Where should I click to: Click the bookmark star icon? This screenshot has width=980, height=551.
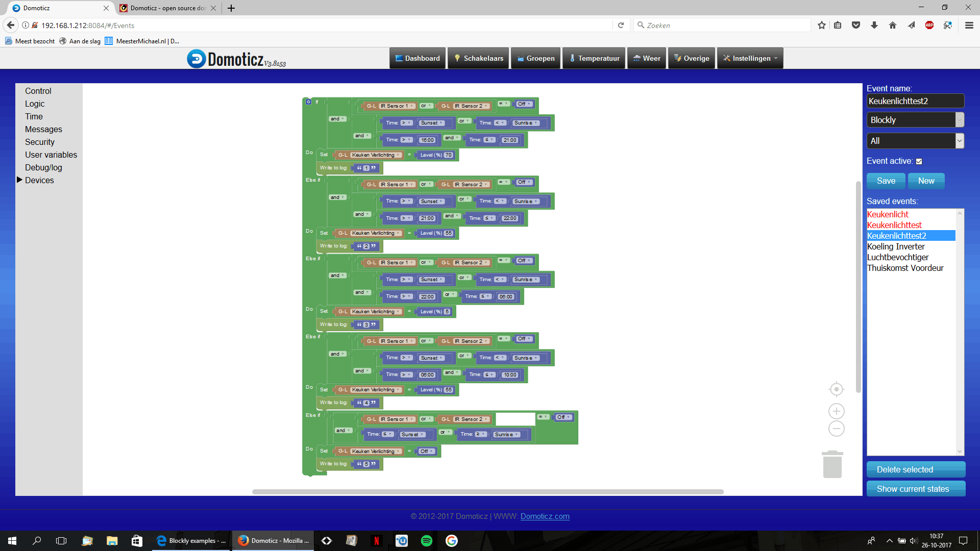[x=821, y=25]
